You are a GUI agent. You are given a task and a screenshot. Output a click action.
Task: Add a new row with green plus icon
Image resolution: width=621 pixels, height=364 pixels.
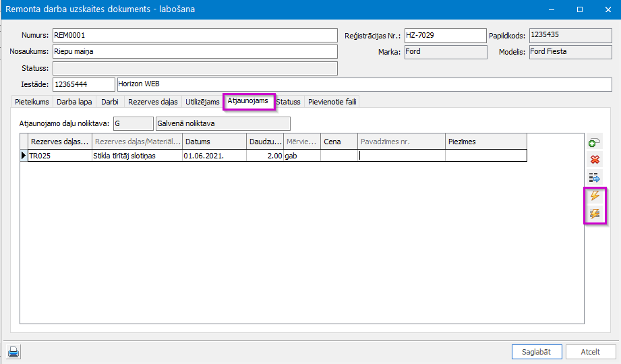click(595, 142)
